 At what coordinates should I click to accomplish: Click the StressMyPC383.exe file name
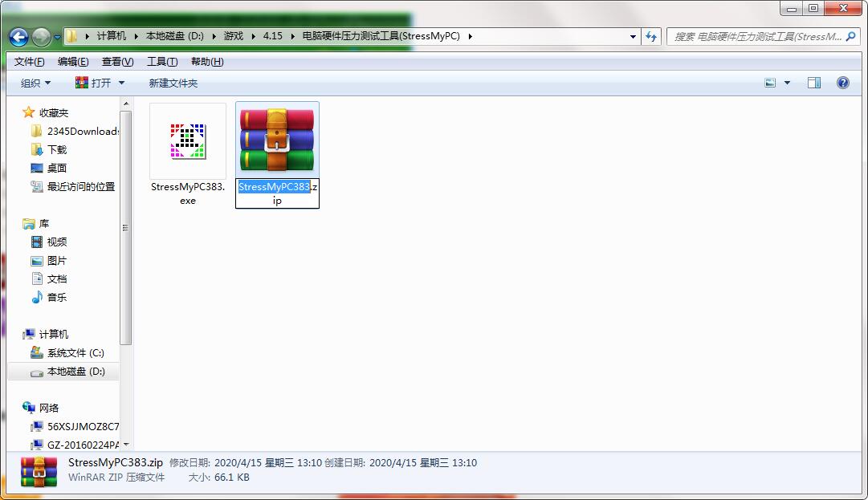point(188,193)
